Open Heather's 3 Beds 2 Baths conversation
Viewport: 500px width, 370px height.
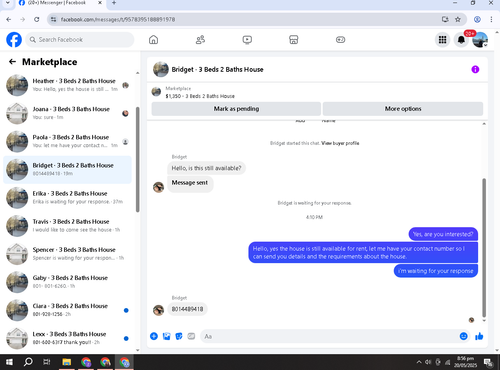pyautogui.click(x=67, y=85)
